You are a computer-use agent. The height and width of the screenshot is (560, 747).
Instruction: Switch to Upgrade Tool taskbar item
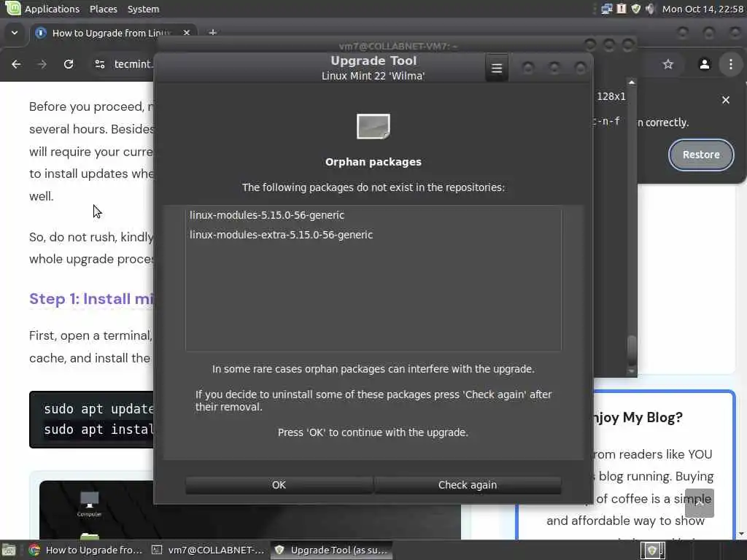332,550
